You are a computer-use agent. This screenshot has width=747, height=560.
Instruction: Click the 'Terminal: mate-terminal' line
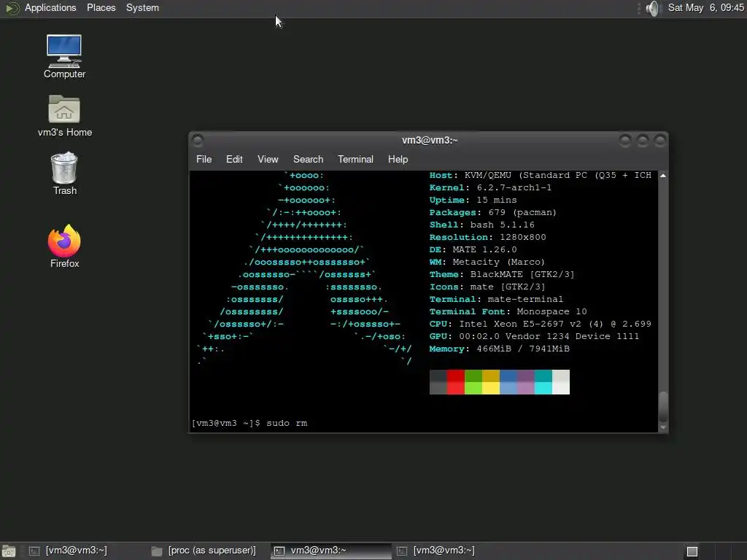click(496, 299)
